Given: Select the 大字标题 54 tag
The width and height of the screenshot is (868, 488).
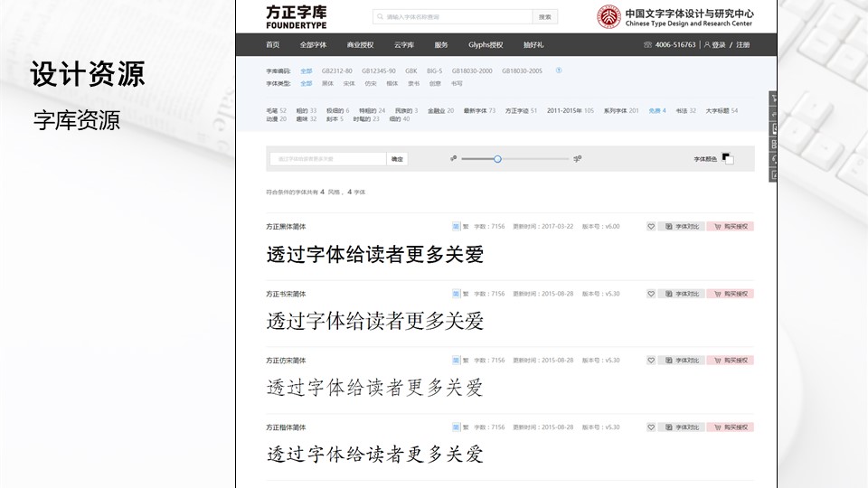Looking at the screenshot, I should click(x=722, y=110).
